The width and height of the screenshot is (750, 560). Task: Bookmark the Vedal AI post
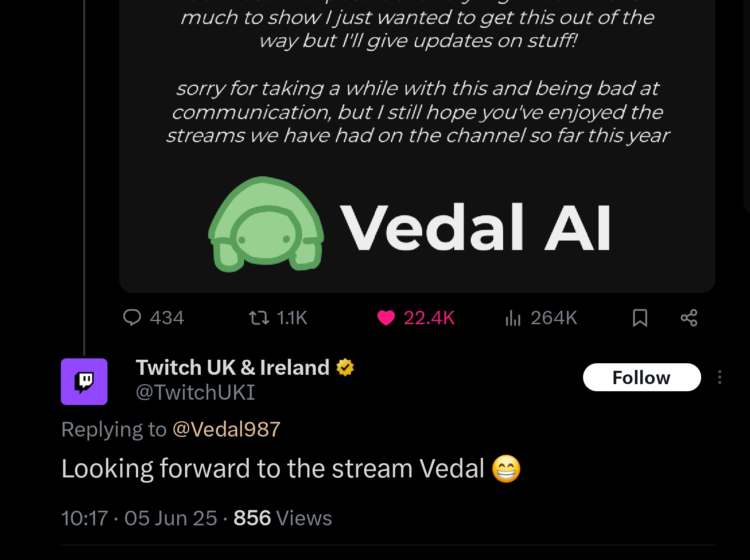(639, 318)
